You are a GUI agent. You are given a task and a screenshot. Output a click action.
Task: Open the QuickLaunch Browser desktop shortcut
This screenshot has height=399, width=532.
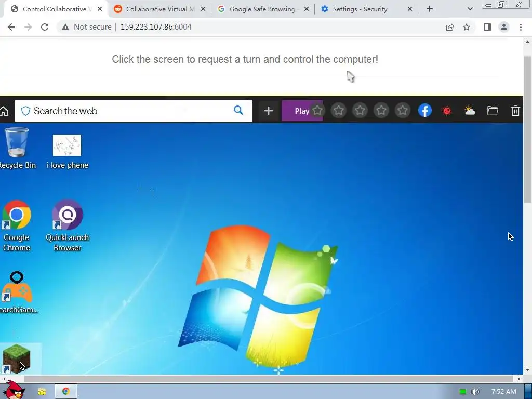tap(67, 225)
